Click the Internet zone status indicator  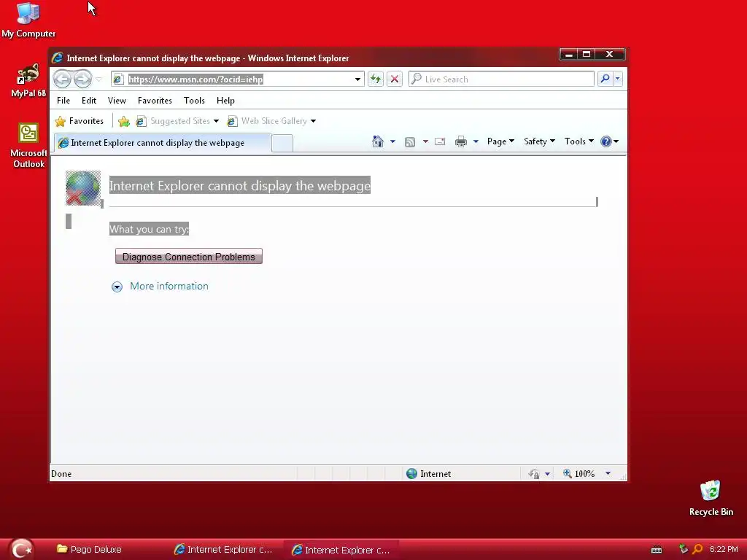pos(429,474)
